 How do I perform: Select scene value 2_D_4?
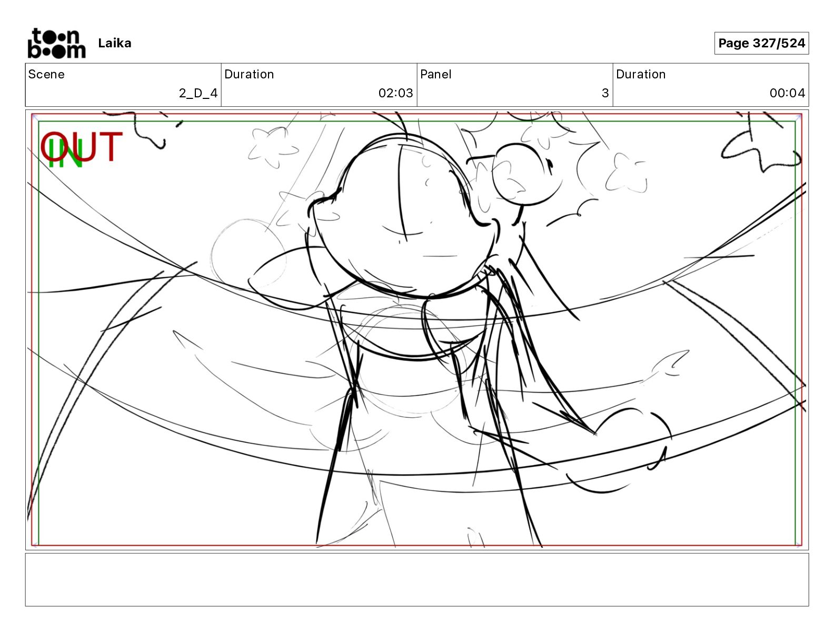[x=198, y=93]
